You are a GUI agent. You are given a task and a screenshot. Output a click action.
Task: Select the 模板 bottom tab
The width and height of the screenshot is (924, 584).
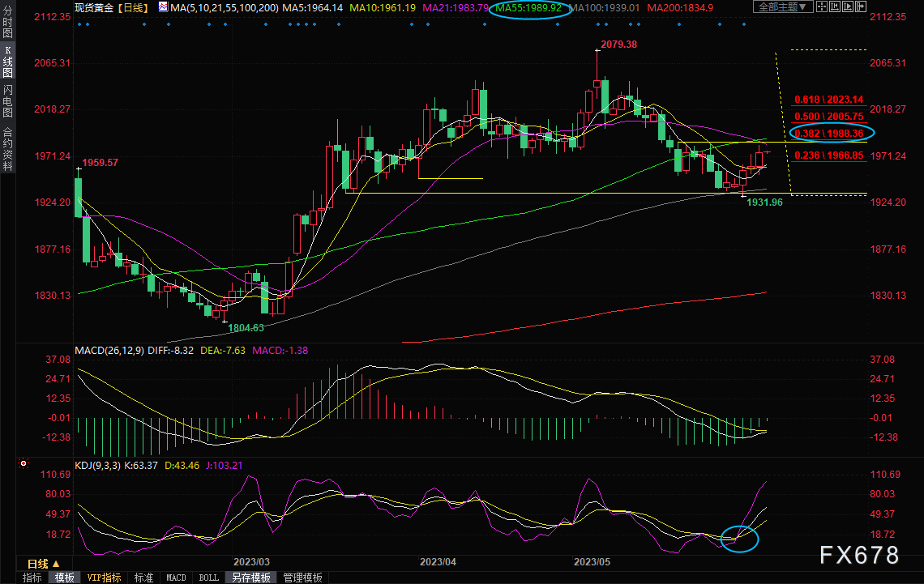[x=64, y=578]
